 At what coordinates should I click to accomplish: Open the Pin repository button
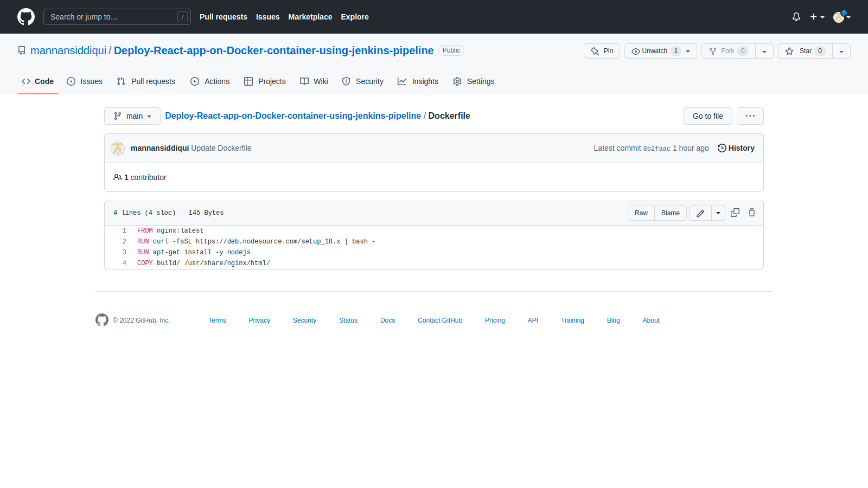[601, 50]
